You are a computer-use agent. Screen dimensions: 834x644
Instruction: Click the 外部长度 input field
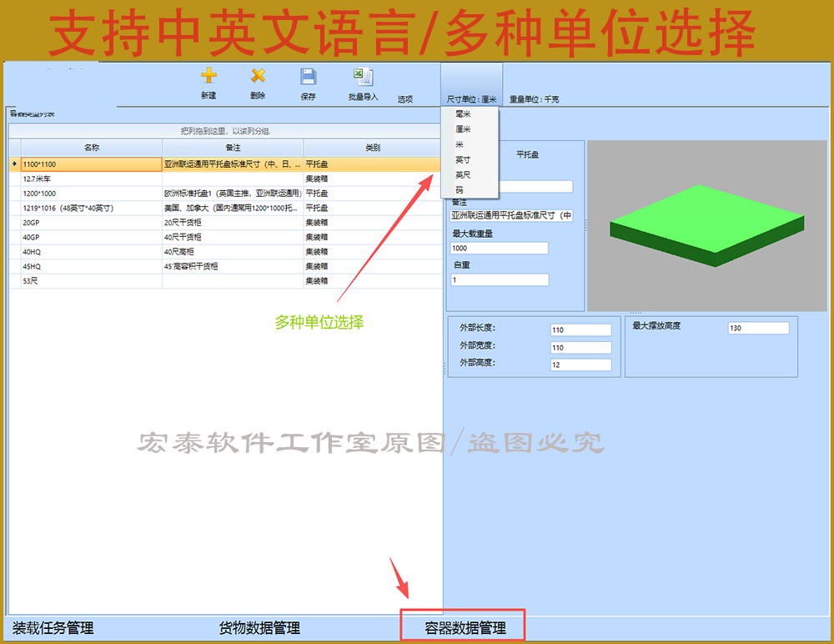pos(580,330)
